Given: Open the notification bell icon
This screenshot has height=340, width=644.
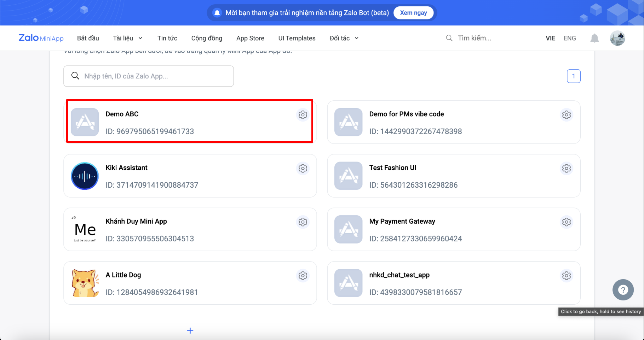Looking at the screenshot, I should 594,38.
